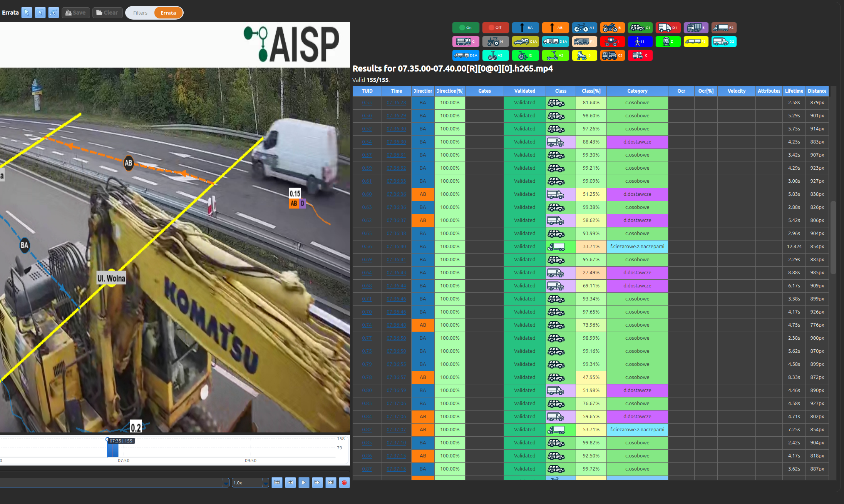Open the playback speed 1.0x dropdown
Screen dimensions: 844x504
(250, 482)
